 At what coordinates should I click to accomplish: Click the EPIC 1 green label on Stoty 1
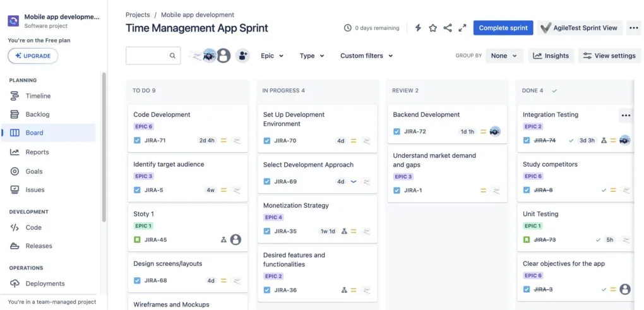(143, 225)
